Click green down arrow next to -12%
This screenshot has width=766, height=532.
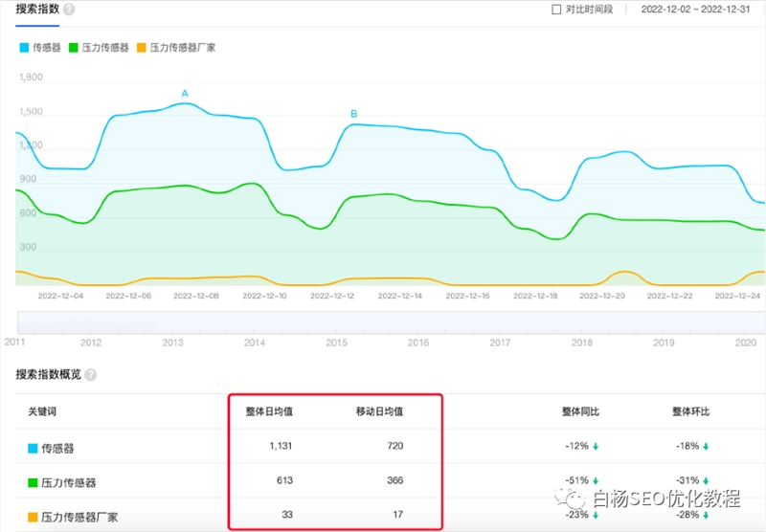tap(596, 446)
